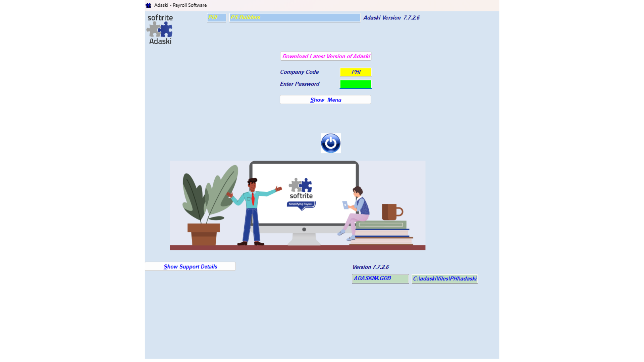Screen dimensions: 644x362
Task: Click the Adaski application window icon
Action: point(148,5)
